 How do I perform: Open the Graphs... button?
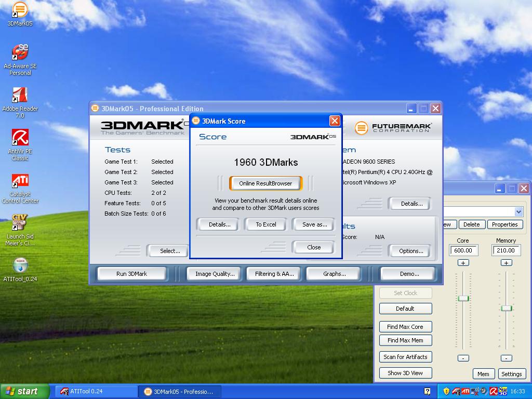(x=334, y=274)
